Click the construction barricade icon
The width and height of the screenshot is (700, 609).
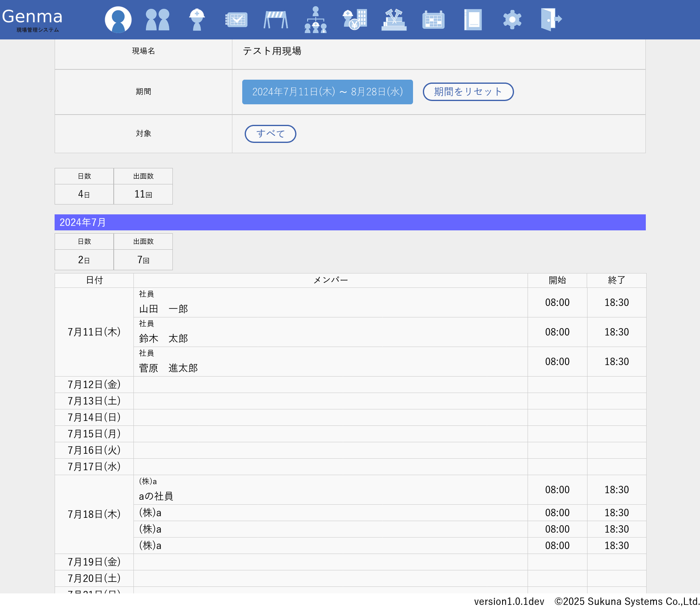pyautogui.click(x=275, y=19)
